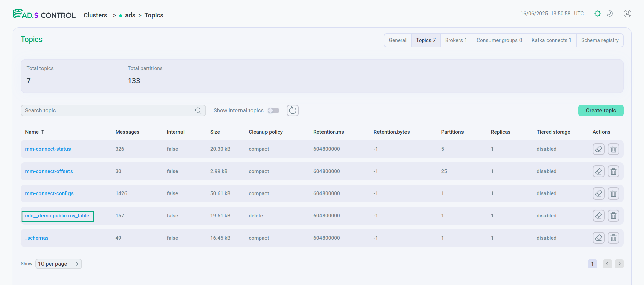Open the Schema registry tab
The height and width of the screenshot is (285, 644).
point(600,40)
